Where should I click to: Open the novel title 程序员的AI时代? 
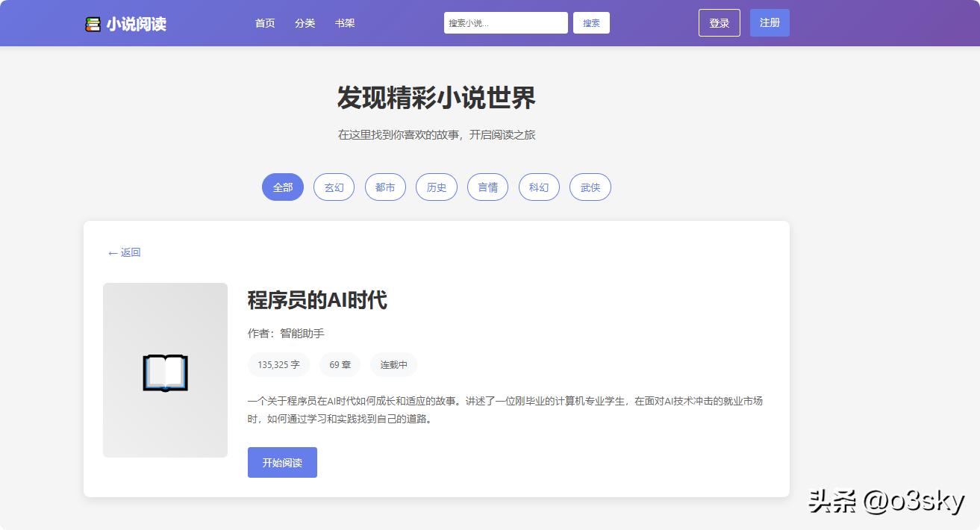317,302
